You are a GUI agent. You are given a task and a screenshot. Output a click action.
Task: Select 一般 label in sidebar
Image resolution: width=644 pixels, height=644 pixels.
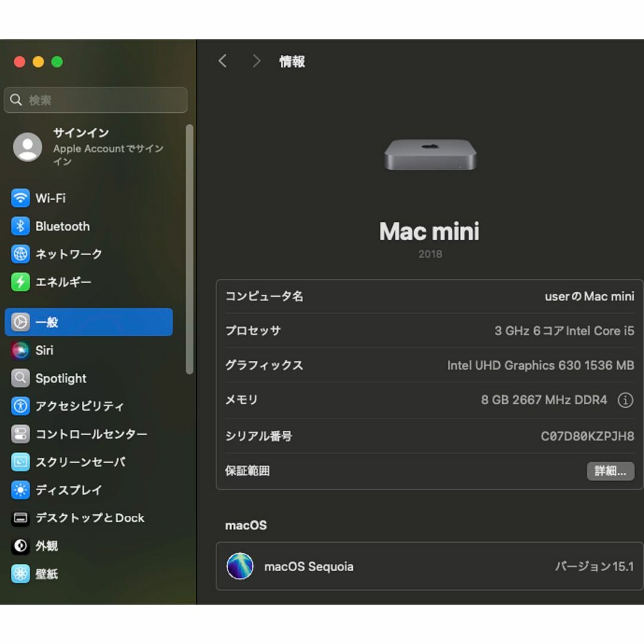[47, 323]
